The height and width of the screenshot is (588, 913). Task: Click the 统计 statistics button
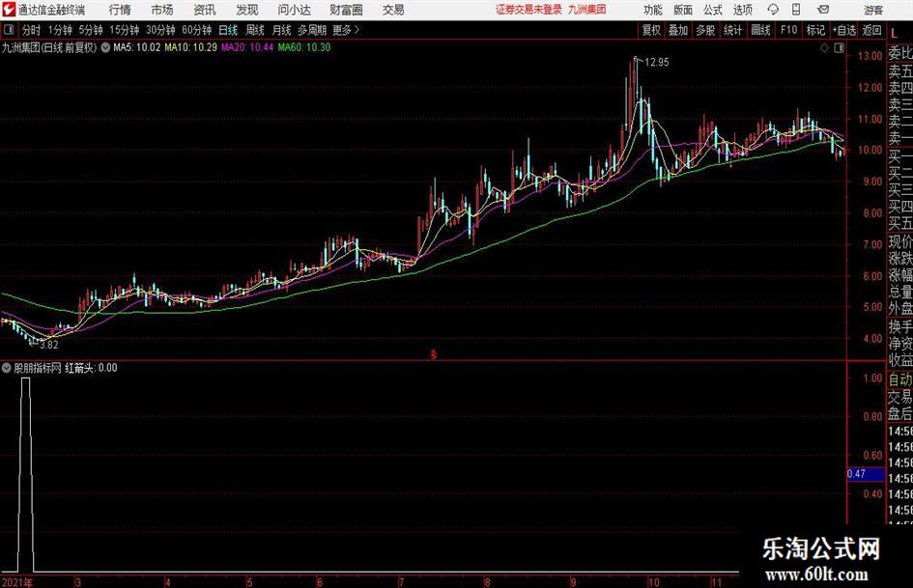(732, 30)
